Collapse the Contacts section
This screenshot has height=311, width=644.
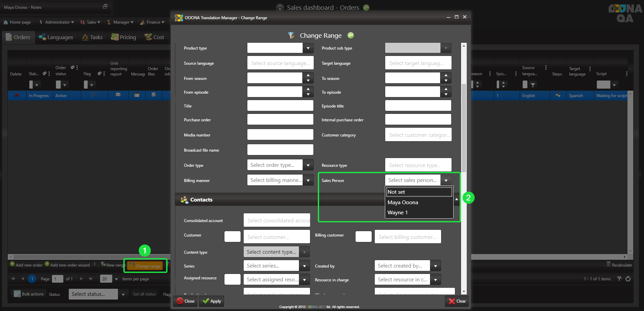click(457, 199)
